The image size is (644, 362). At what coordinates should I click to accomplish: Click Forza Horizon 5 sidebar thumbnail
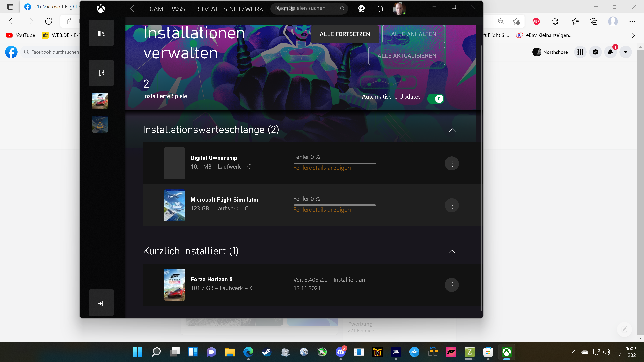[100, 101]
